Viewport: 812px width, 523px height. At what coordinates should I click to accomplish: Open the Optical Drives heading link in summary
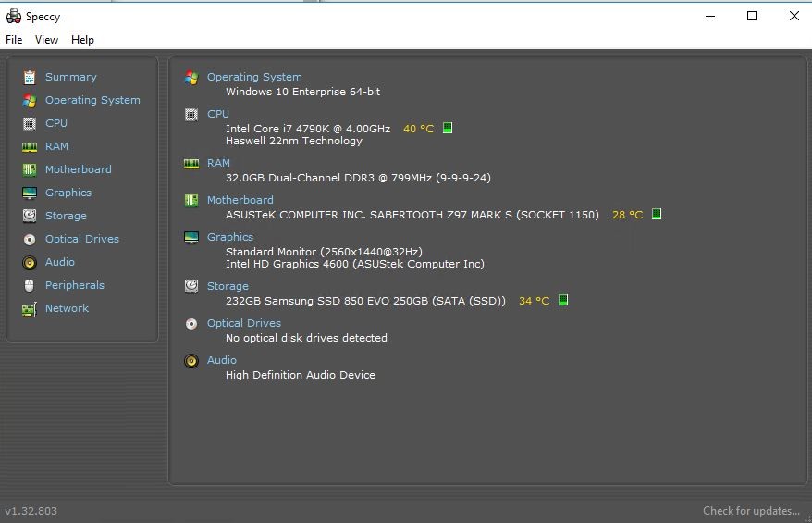click(244, 323)
